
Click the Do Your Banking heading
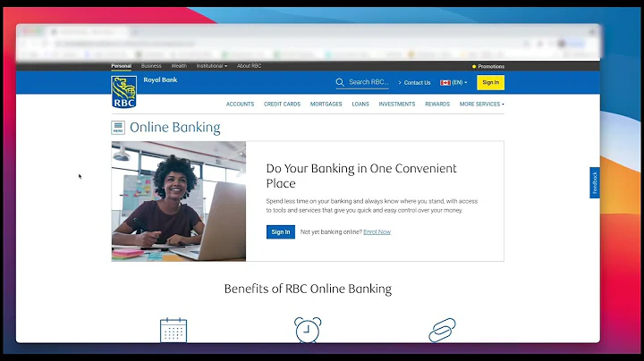click(x=361, y=175)
